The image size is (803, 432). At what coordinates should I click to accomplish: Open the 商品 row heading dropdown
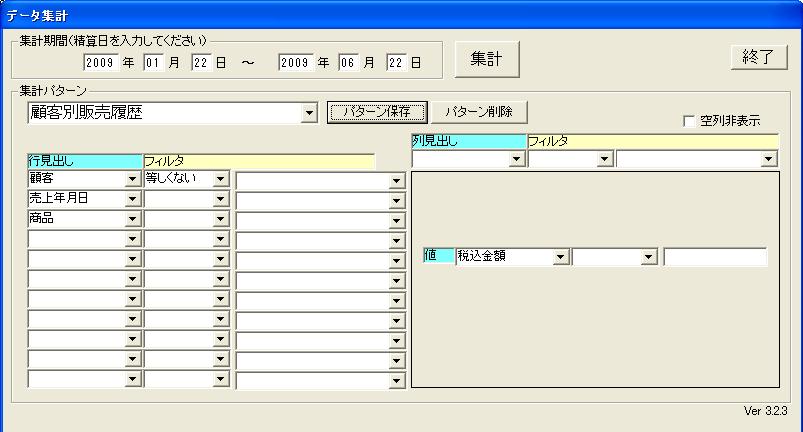pyautogui.click(x=132, y=219)
